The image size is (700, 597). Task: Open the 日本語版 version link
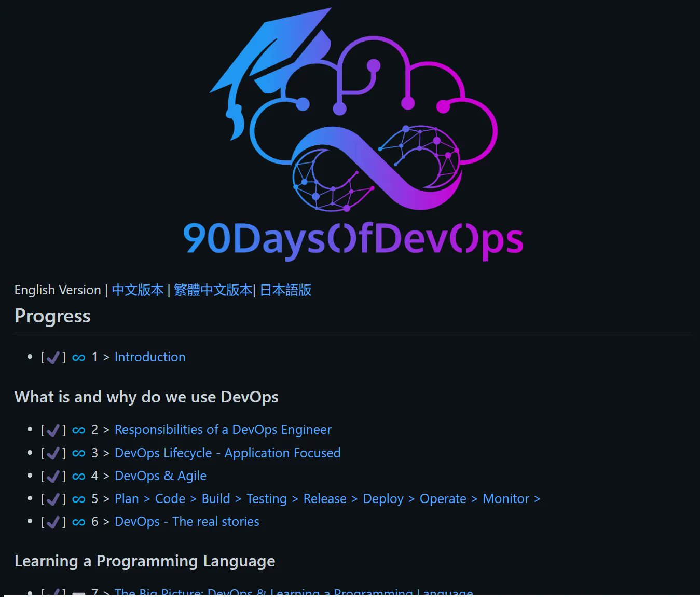click(285, 290)
